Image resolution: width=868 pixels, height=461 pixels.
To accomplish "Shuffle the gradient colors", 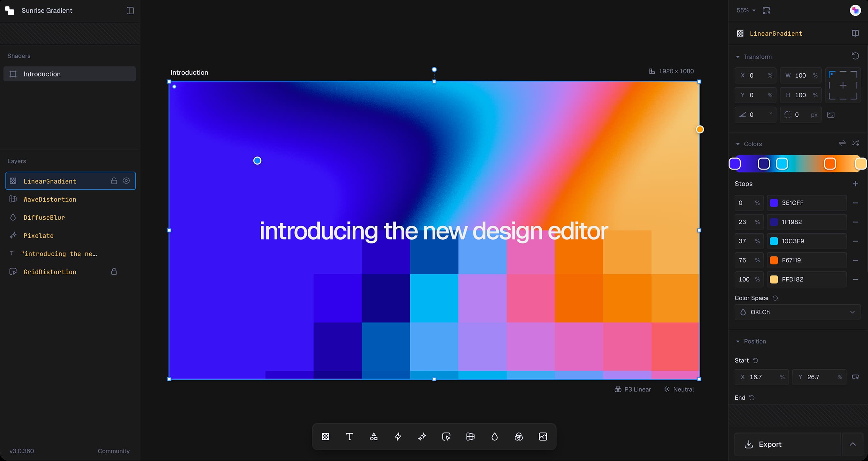I will [x=855, y=143].
